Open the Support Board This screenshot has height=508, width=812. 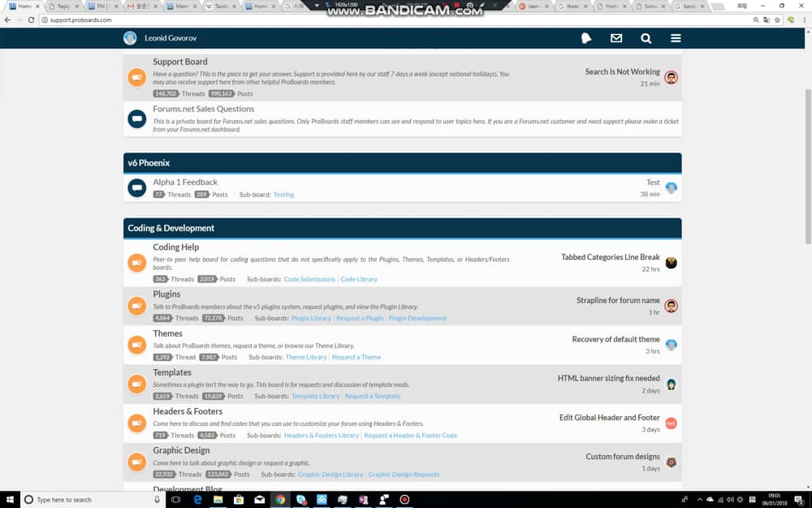tap(179, 62)
